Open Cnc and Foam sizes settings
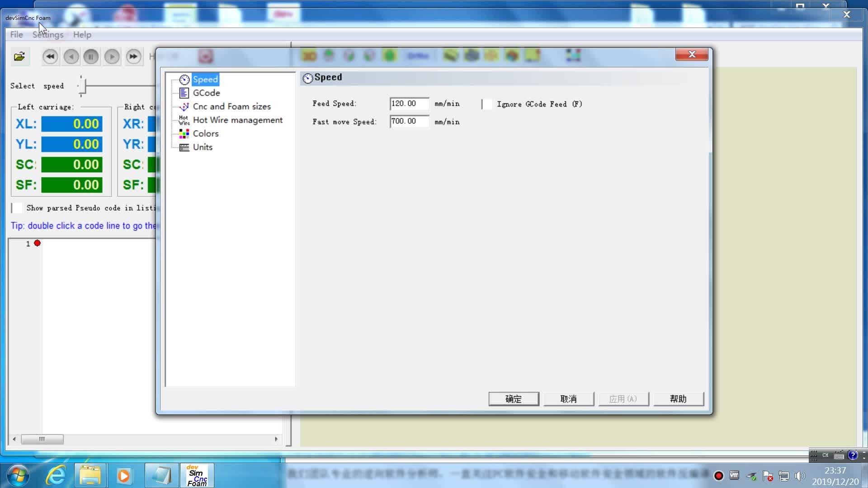 (231, 106)
